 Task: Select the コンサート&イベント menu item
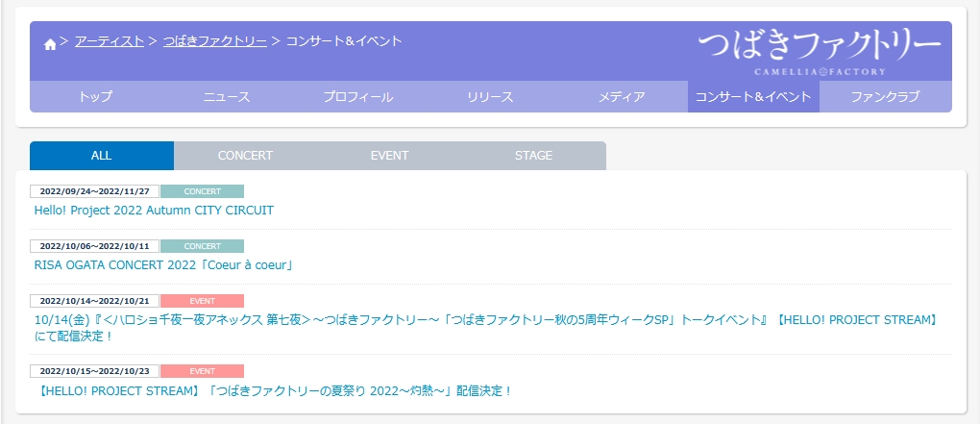(x=753, y=97)
